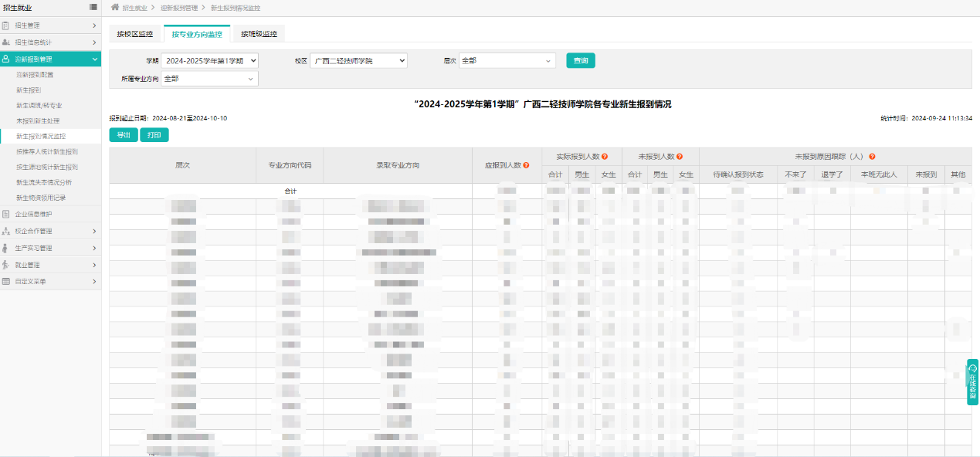Switch to the 按校区监控 tab
The width and height of the screenshot is (980, 457).
pos(135,34)
